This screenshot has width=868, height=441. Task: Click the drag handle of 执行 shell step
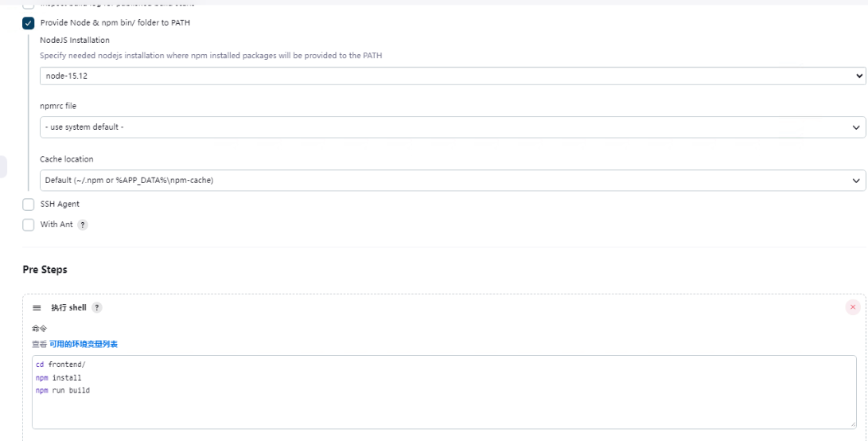coord(36,308)
